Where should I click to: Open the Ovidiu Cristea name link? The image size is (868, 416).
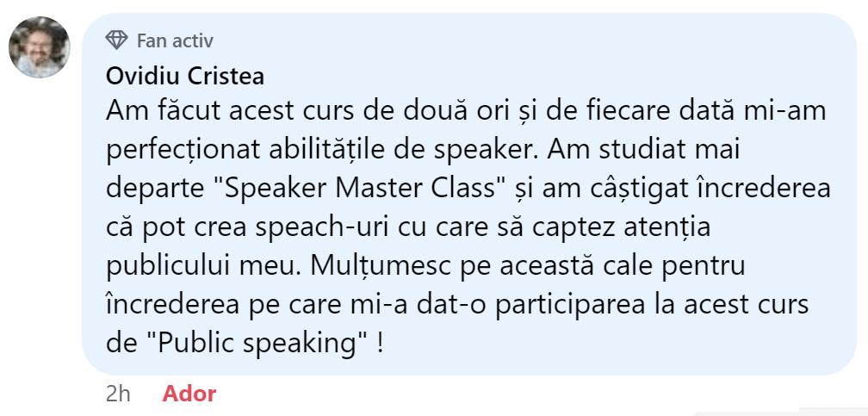pyautogui.click(x=184, y=76)
